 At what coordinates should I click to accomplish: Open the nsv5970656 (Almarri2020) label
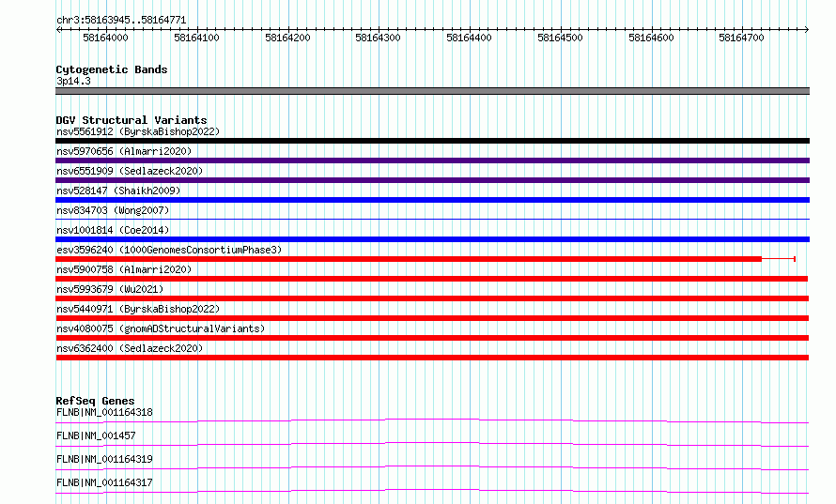(x=124, y=151)
